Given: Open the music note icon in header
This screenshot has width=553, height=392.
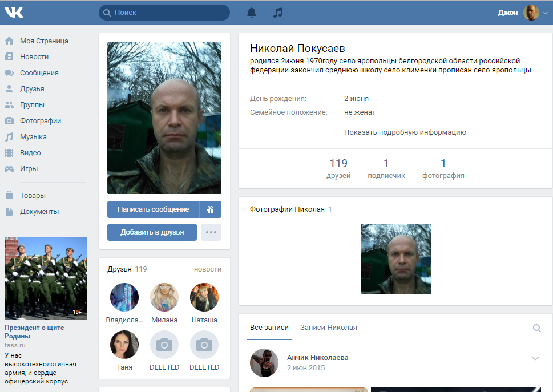Looking at the screenshot, I should pos(278,13).
